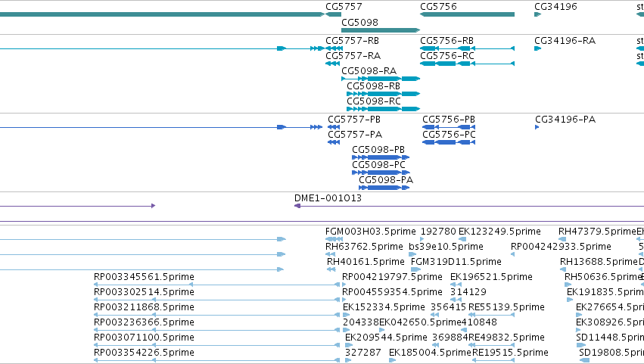
Task: Select EST SD19808.5prime
Action: [611, 353]
